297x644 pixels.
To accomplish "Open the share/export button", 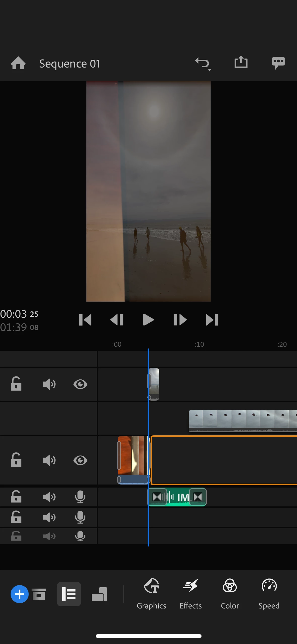I will tap(241, 62).
